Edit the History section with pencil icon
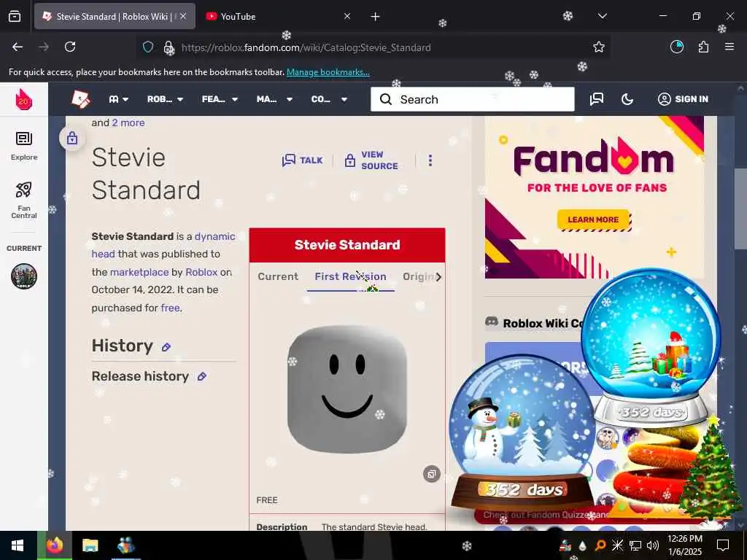 [166, 347]
